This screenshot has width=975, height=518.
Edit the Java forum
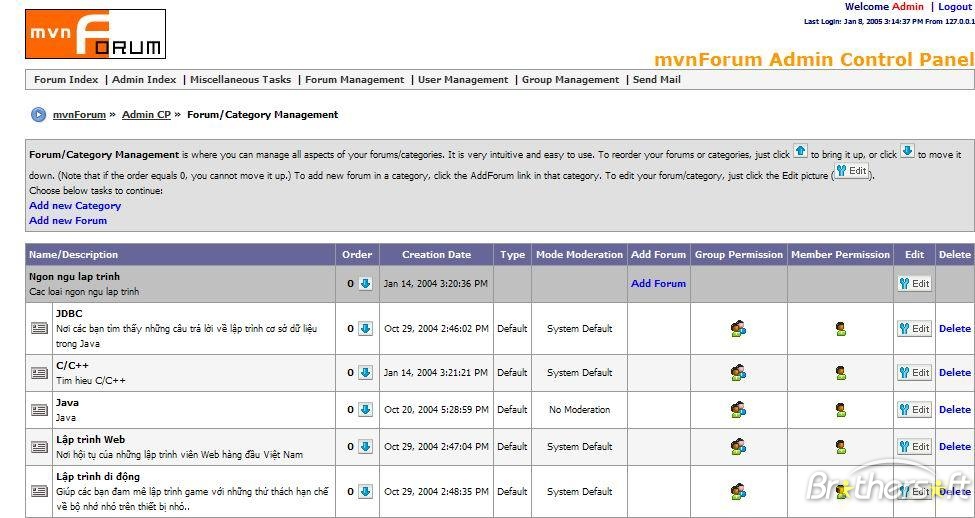click(915, 409)
